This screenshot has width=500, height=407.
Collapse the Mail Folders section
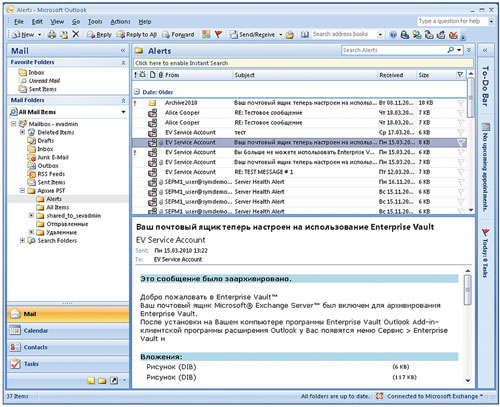[123, 100]
